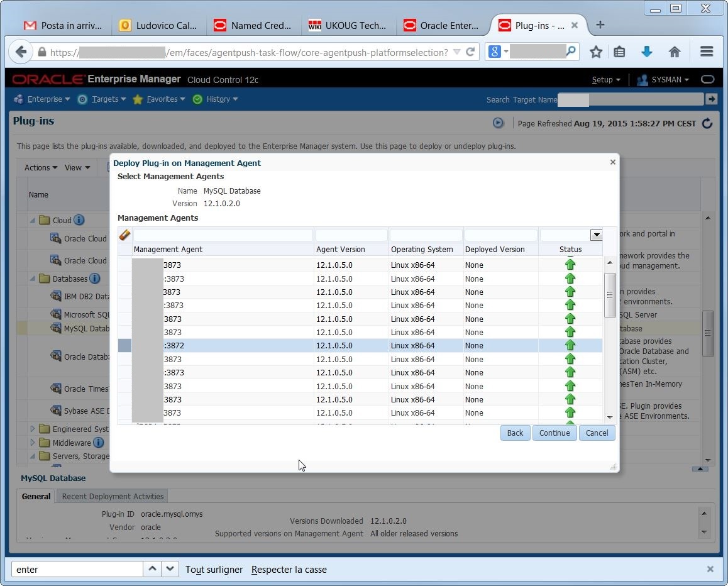The width and height of the screenshot is (728, 586).
Task: Click the IBM DB2 plug-in icon
Action: coord(56,296)
